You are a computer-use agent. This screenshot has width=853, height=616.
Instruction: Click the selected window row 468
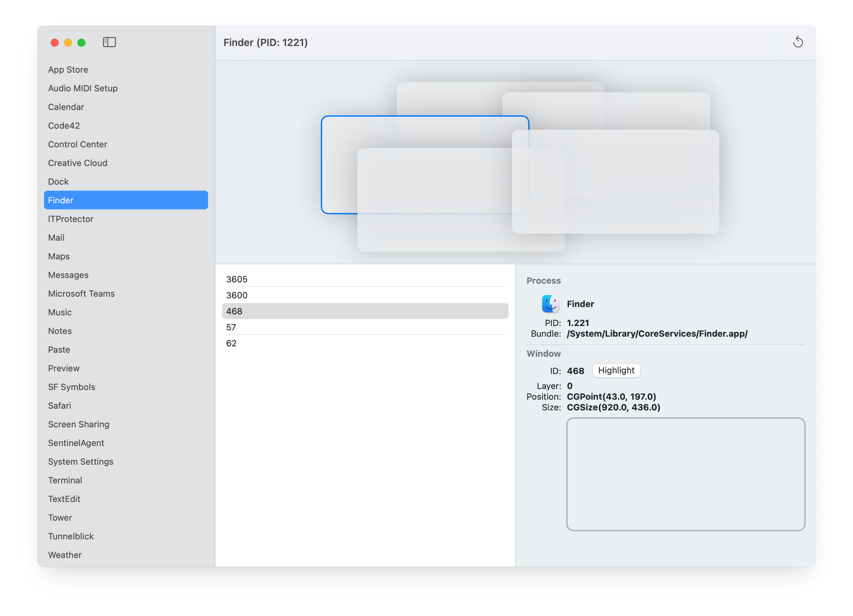click(365, 311)
